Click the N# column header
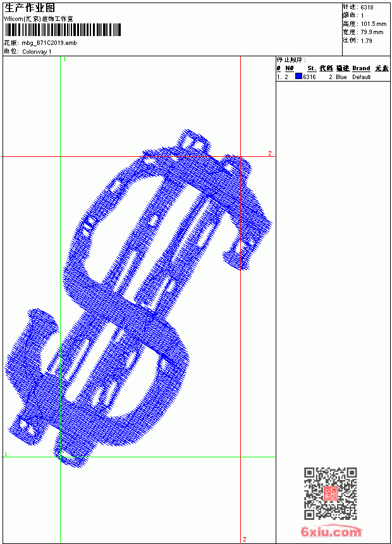 290,68
